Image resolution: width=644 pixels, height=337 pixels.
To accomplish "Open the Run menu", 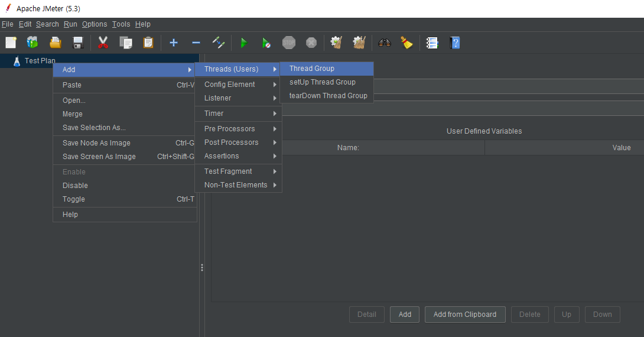I will point(70,24).
